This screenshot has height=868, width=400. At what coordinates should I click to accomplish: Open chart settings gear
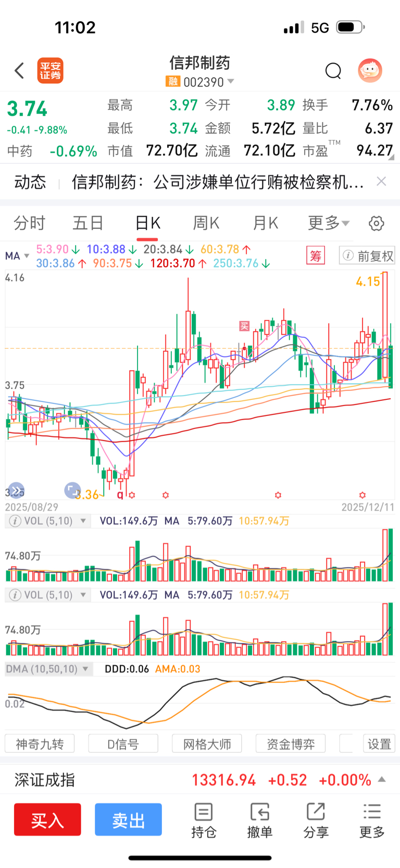pos(376,224)
